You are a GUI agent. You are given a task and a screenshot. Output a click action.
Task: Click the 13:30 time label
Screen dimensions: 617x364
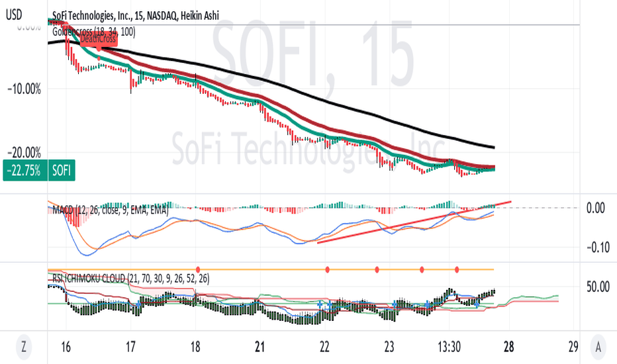[449, 347]
